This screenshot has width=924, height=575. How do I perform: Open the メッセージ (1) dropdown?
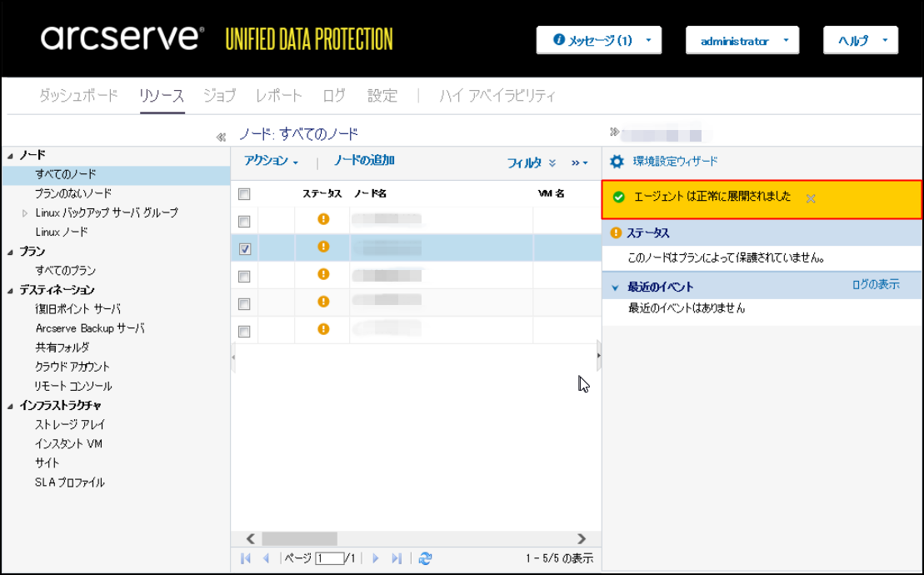click(x=599, y=40)
